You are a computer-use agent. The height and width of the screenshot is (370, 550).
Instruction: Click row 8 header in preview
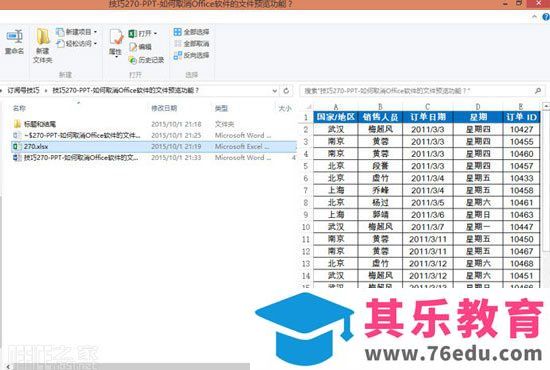point(306,203)
